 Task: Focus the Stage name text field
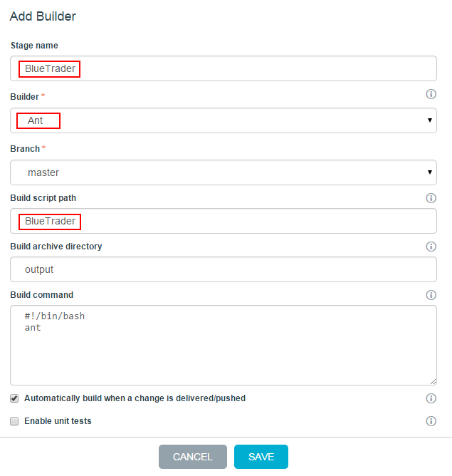point(223,69)
